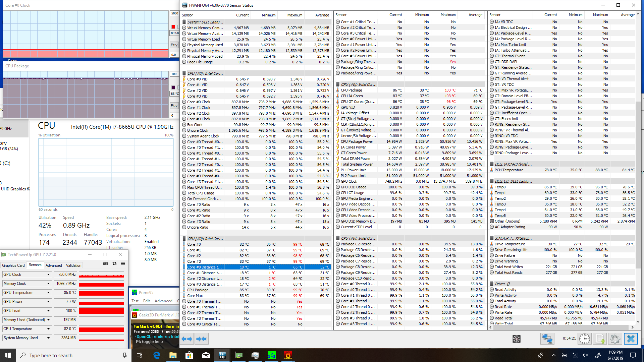This screenshot has height=362, width=644.
Task: Open System Memory Used dropdown
Action: point(48,338)
